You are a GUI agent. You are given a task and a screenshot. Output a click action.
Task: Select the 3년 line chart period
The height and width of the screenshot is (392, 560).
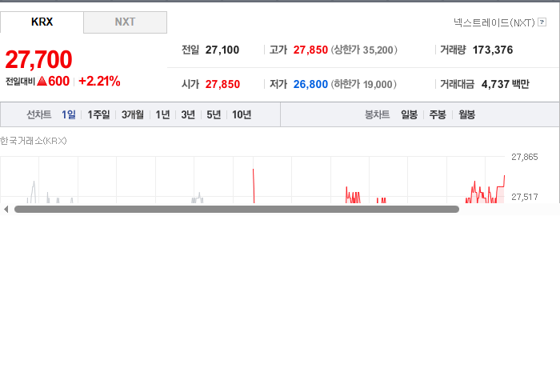point(188,114)
